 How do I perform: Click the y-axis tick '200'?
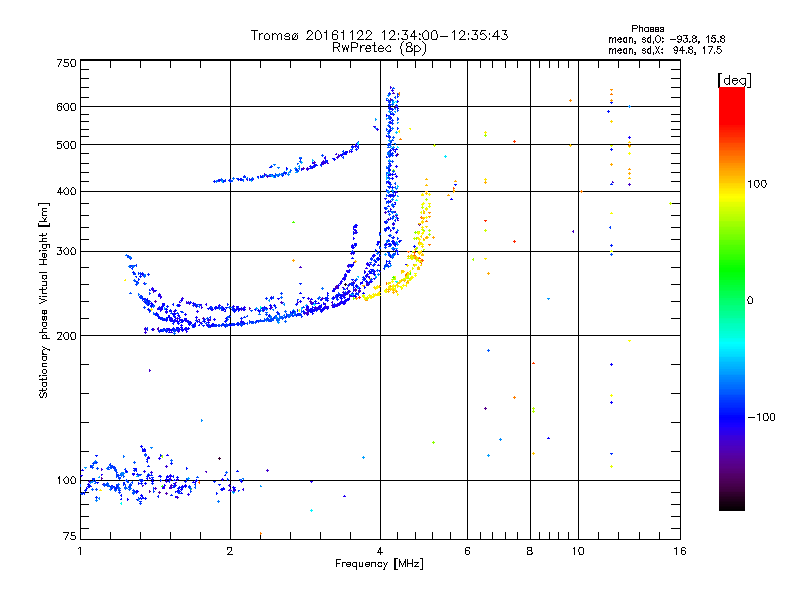point(66,336)
